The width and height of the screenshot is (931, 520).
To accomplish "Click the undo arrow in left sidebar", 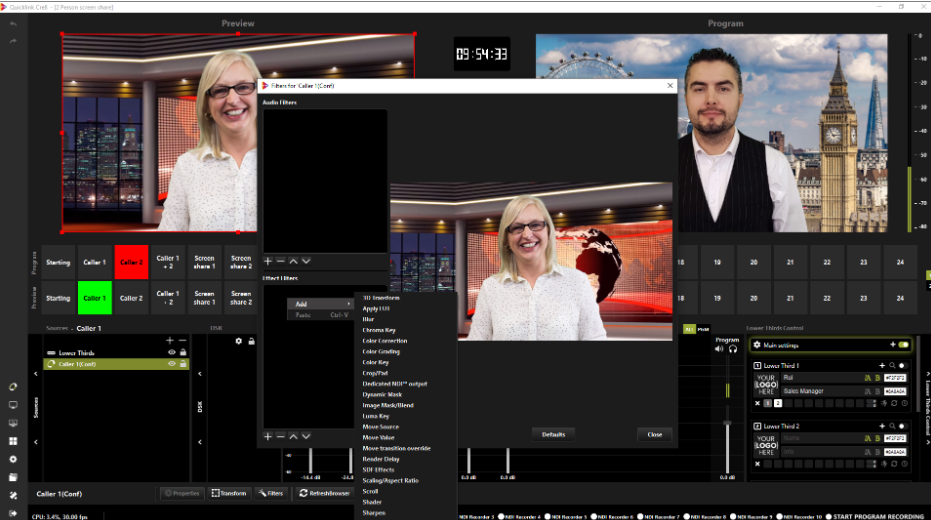I will tap(13, 24).
